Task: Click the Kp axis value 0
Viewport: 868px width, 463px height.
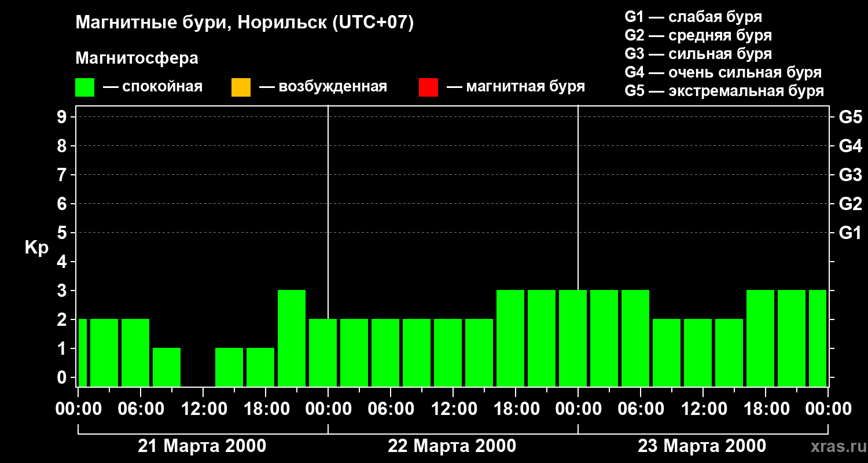Action: 63,378
